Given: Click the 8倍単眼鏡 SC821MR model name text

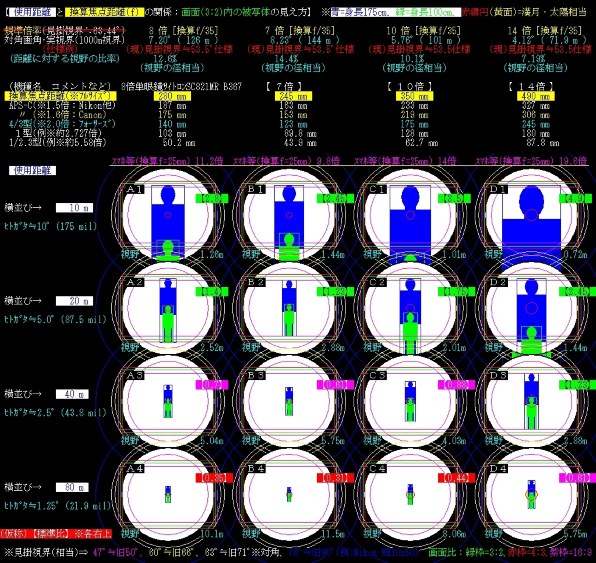Looking at the screenshot, I should [x=181, y=86].
